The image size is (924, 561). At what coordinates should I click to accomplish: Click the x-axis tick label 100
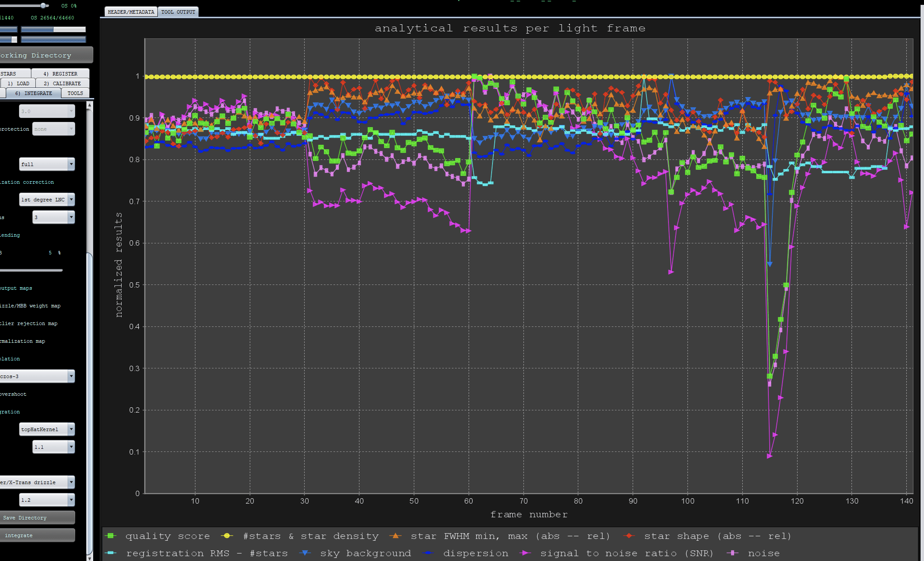coord(687,501)
